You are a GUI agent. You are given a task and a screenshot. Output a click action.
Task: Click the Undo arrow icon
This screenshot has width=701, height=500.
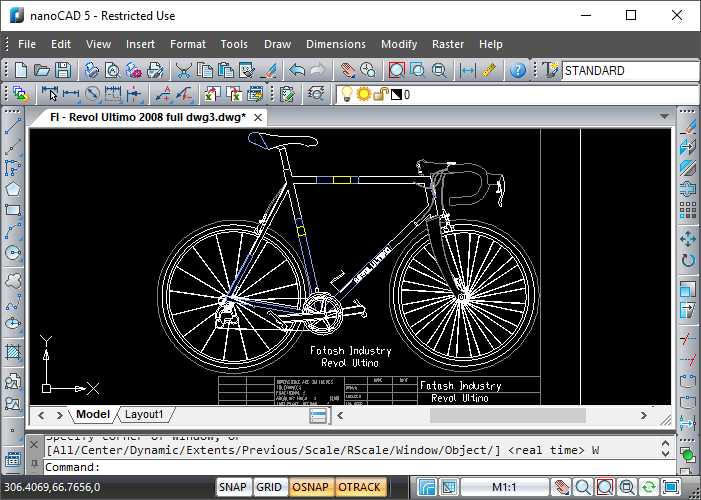(x=296, y=71)
